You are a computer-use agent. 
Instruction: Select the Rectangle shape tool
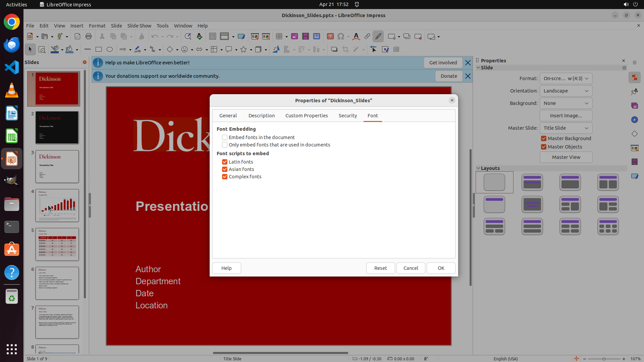[99, 50]
